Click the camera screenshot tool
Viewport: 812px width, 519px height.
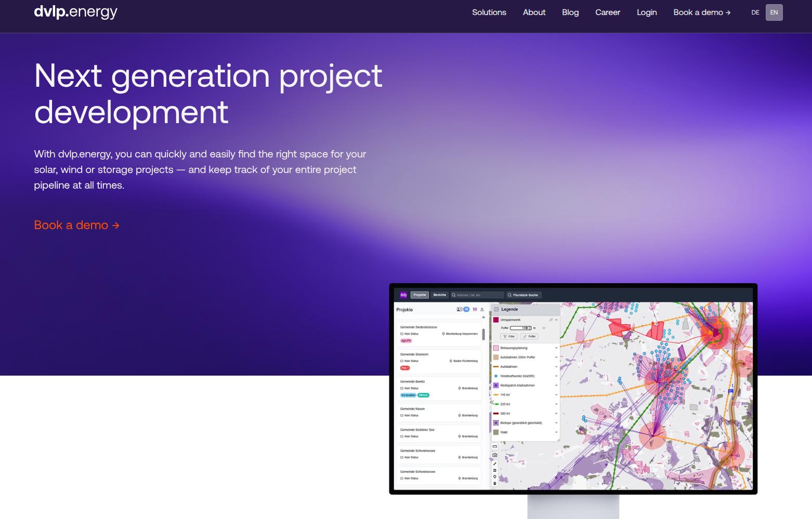pyautogui.click(x=494, y=455)
